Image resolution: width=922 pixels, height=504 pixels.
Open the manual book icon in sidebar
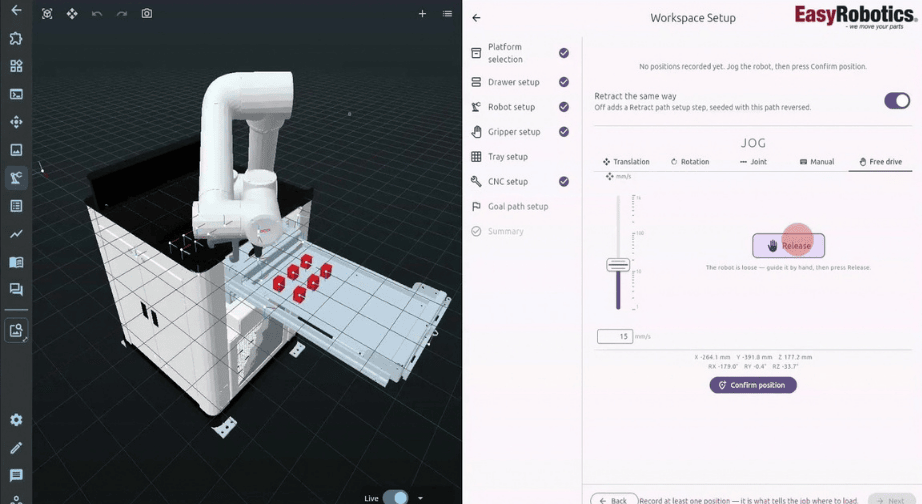(x=16, y=262)
